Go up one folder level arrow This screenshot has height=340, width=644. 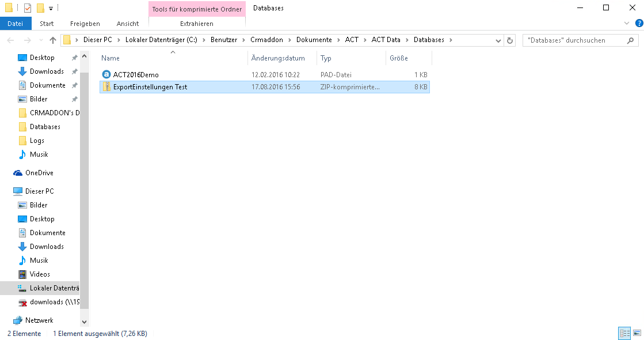(52, 40)
